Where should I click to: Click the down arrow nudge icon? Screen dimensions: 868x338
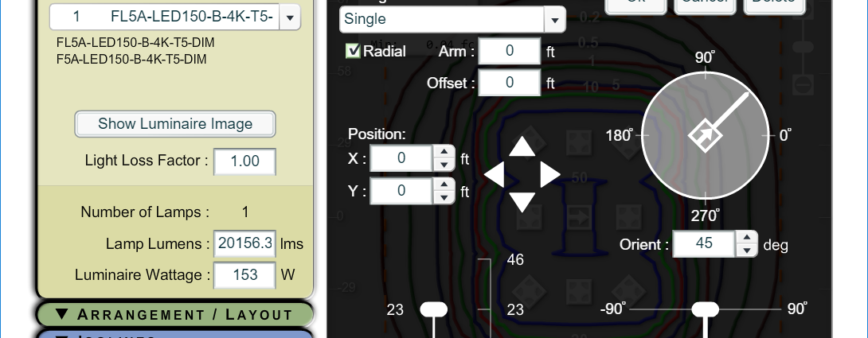click(x=522, y=202)
